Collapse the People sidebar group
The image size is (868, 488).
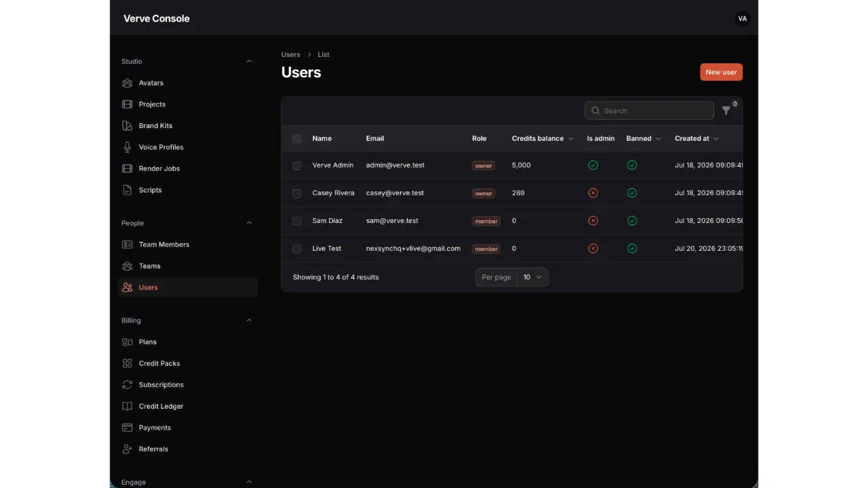click(x=249, y=223)
